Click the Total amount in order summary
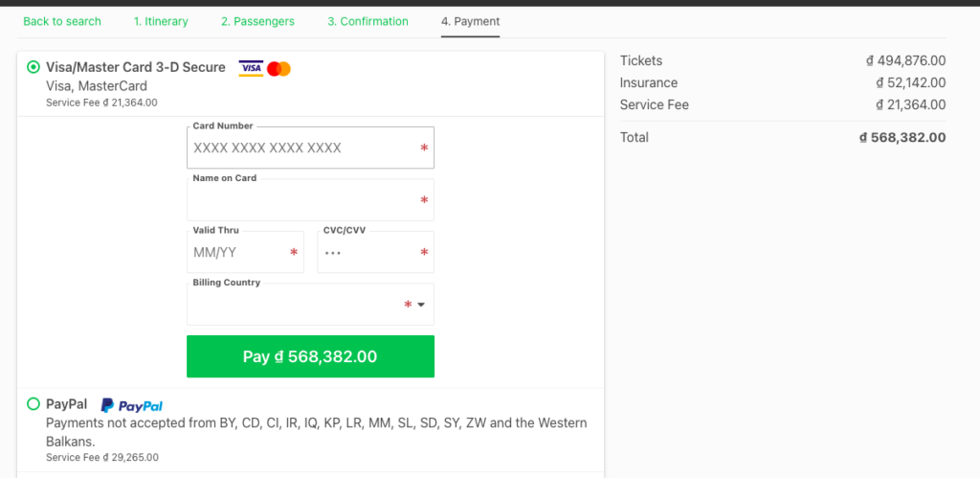980x478 pixels. pos(902,137)
